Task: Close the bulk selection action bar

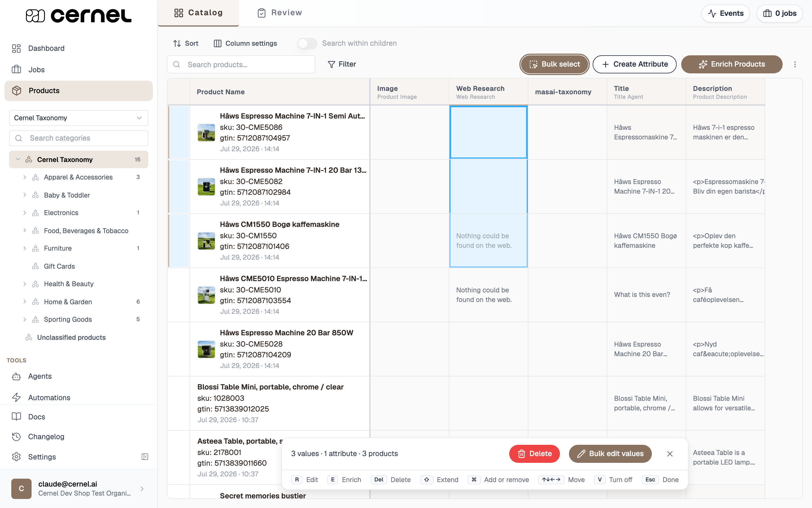Action: [x=670, y=454]
